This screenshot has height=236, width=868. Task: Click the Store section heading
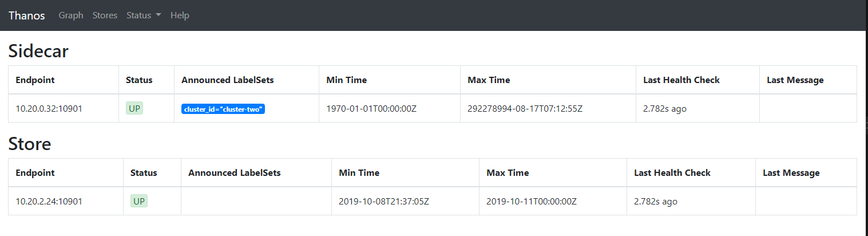point(30,144)
